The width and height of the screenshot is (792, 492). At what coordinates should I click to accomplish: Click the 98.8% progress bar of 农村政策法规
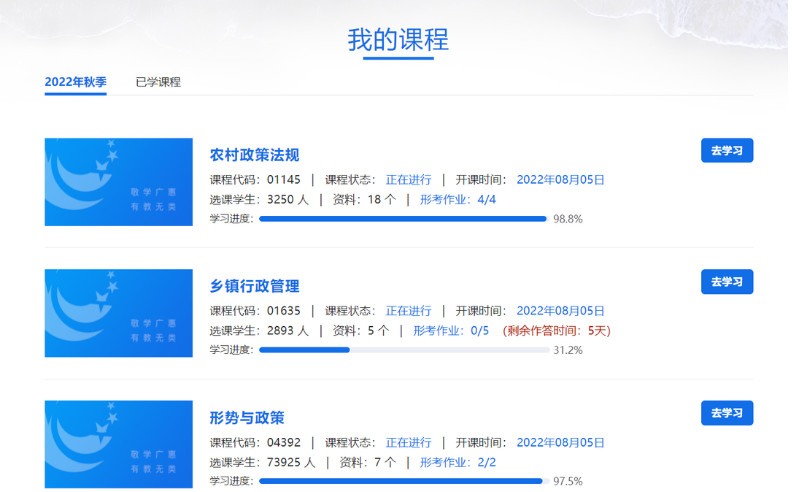[404, 219]
